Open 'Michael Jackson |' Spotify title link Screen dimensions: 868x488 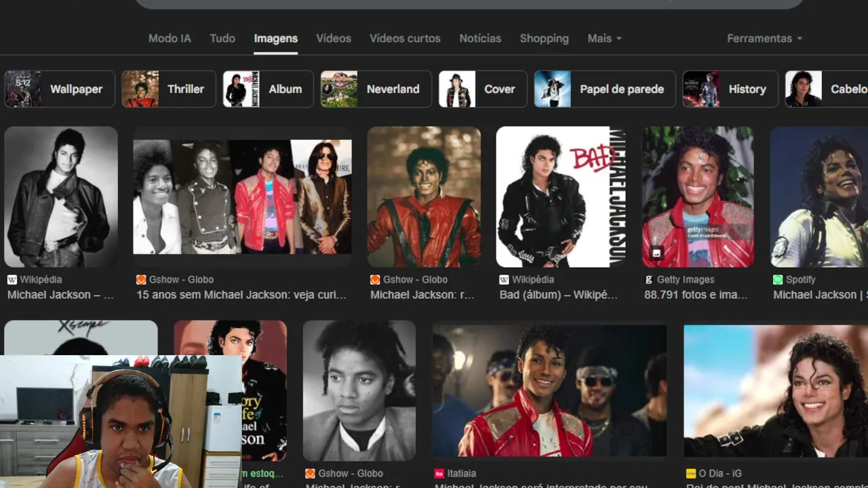click(821, 295)
